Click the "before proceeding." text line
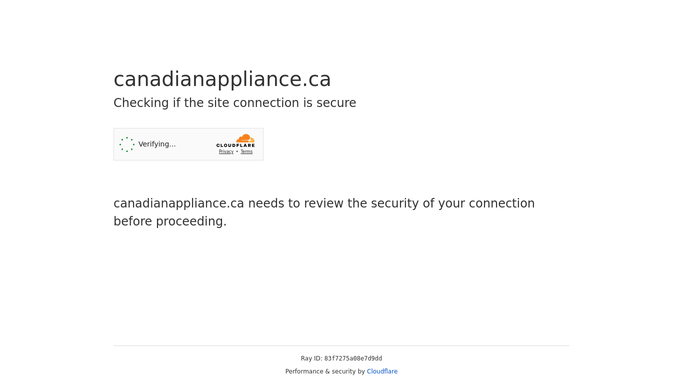This screenshot has height=384, width=683. 170,222
